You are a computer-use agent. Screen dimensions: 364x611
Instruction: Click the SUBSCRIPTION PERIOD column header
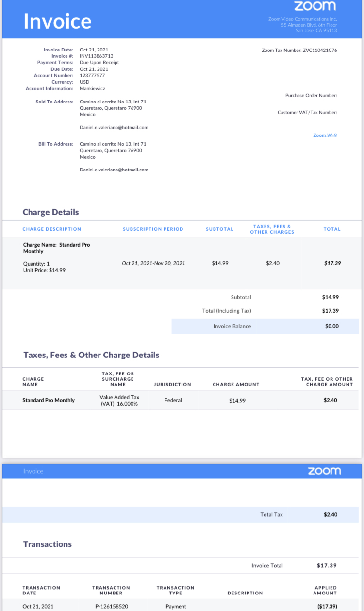click(153, 229)
